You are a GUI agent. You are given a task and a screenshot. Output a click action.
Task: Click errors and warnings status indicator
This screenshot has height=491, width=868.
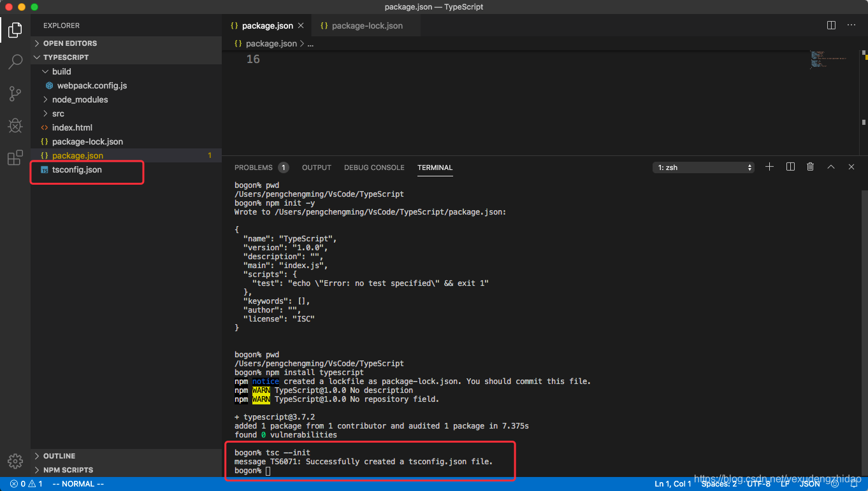26,484
